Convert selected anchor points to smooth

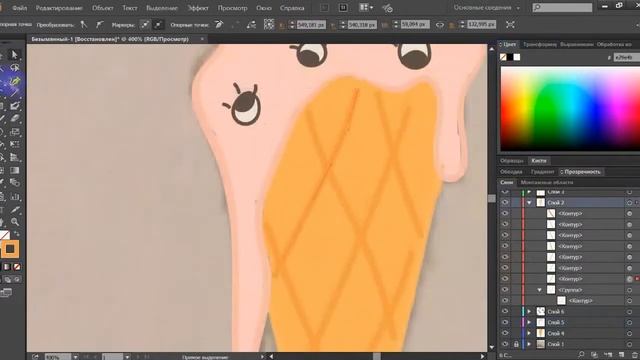click(99, 25)
